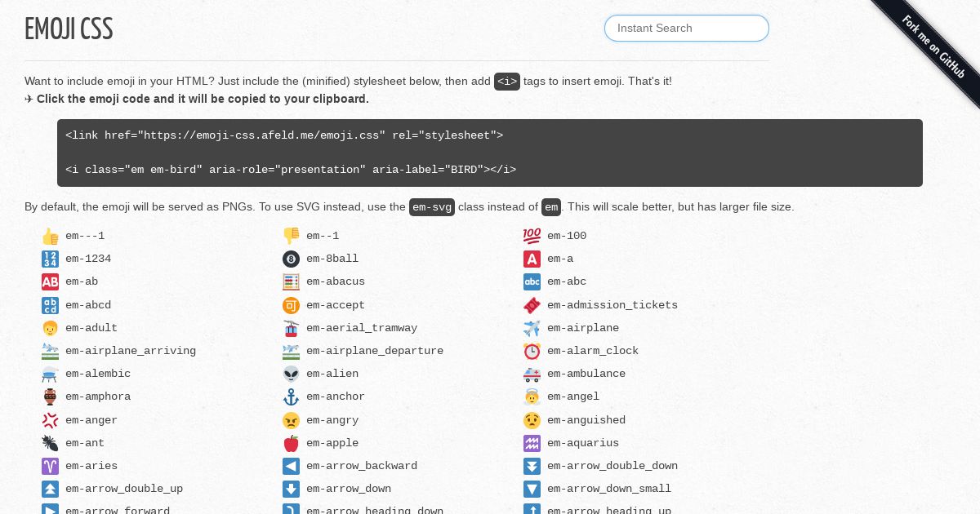Click the blue abcd emoji icon
This screenshot has width=980, height=514.
[x=50, y=305]
